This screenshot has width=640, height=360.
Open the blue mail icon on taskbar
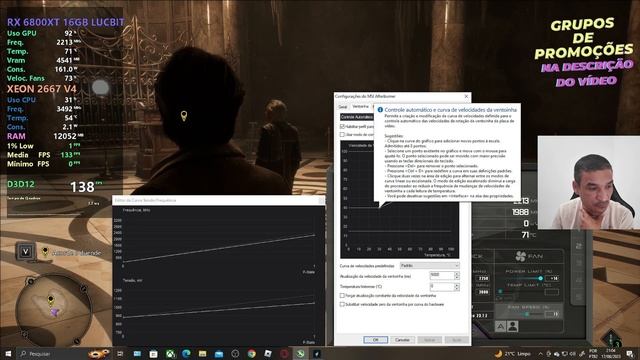pyautogui.click(x=219, y=353)
